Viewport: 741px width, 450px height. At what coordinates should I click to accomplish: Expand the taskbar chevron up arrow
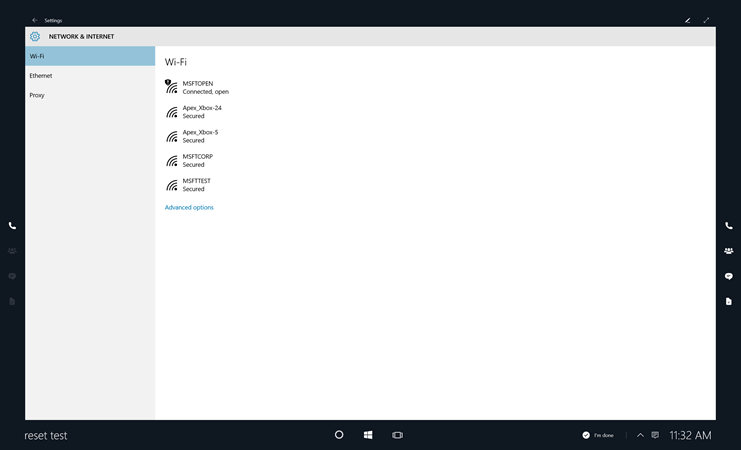point(640,435)
